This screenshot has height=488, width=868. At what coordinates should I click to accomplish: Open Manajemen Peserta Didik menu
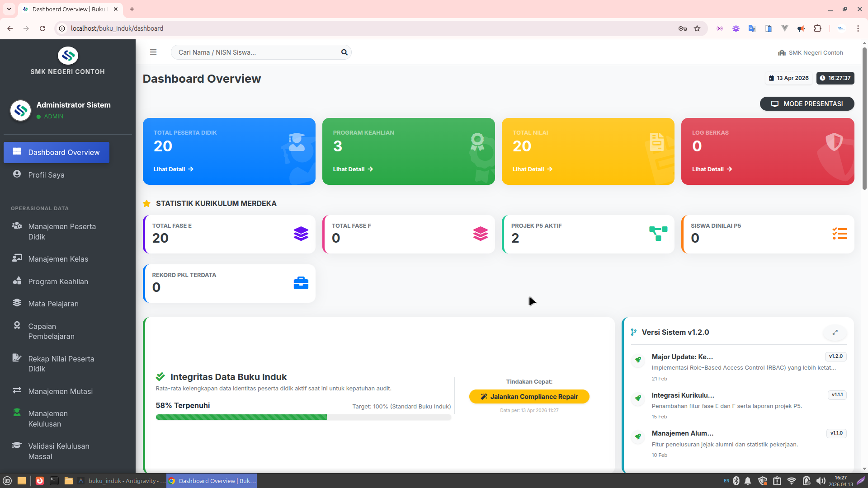pyautogui.click(x=62, y=231)
